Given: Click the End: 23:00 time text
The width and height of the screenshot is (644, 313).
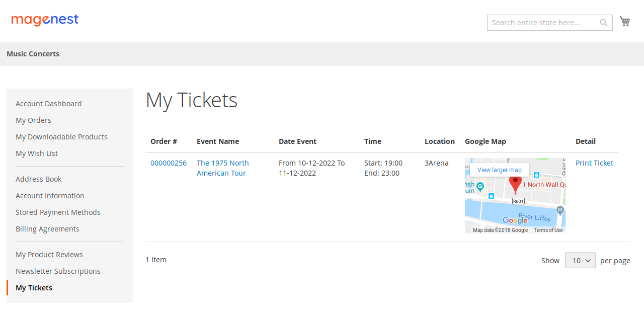Looking at the screenshot, I should [x=382, y=173].
